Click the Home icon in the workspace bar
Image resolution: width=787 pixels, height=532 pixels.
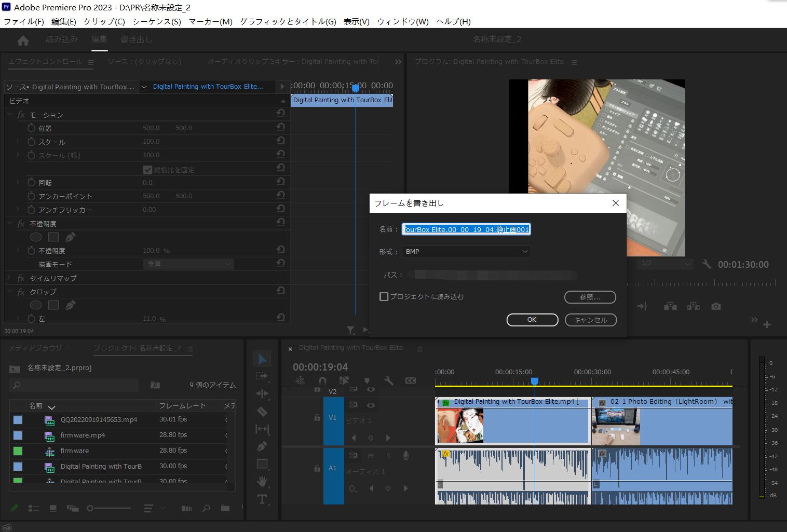[x=23, y=40]
